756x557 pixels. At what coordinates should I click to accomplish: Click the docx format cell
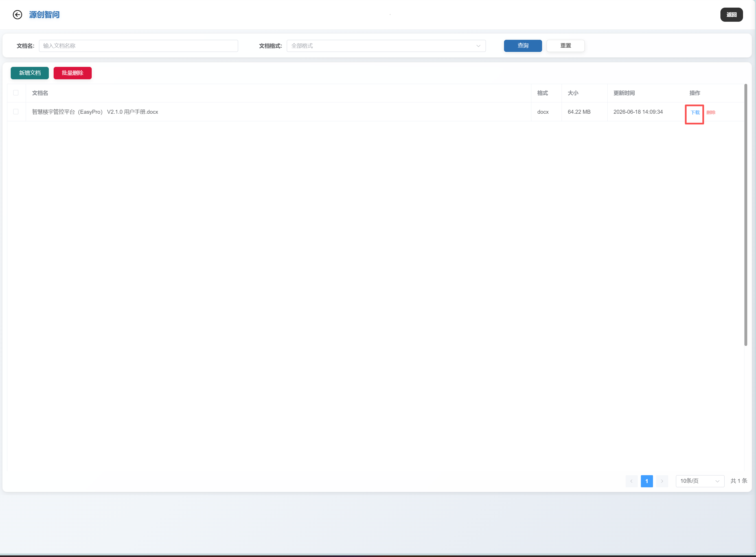tap(543, 112)
